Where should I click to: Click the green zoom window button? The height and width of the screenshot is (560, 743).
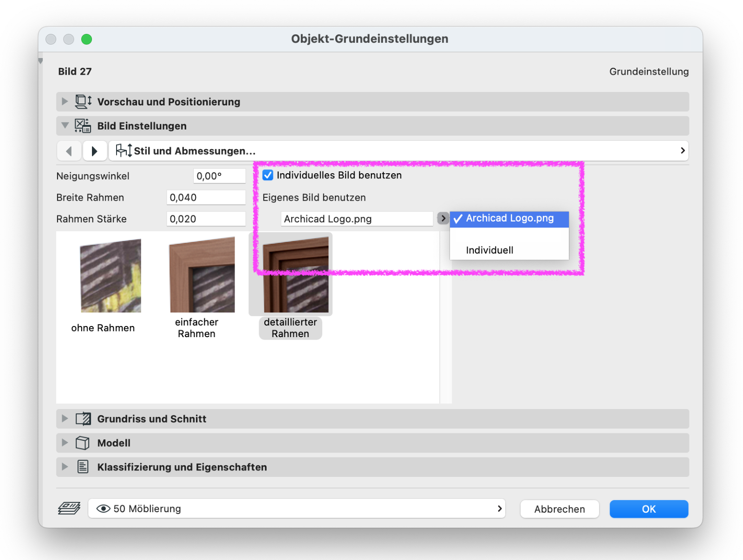pos(86,39)
